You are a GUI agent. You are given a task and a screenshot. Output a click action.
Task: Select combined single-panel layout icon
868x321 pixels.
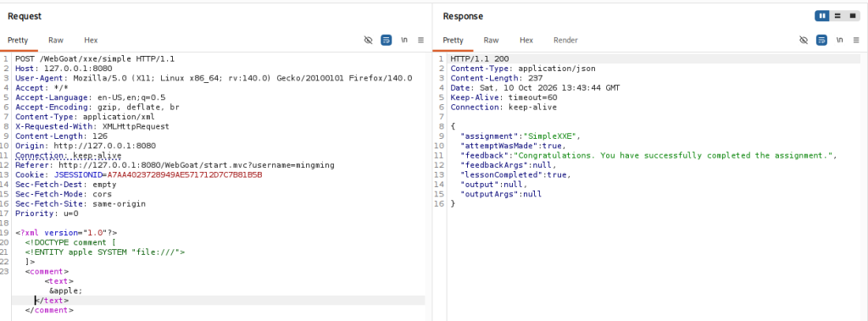point(853,16)
